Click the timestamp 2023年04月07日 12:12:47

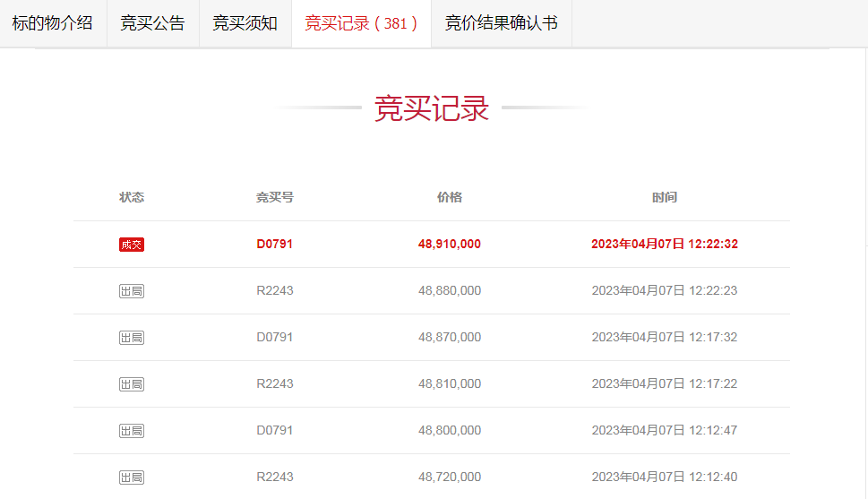click(x=665, y=430)
